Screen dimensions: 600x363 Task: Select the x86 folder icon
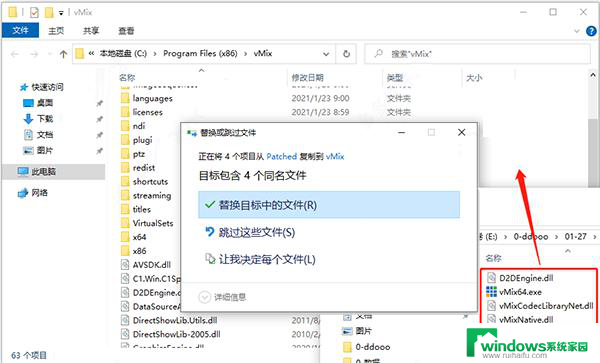(x=125, y=251)
